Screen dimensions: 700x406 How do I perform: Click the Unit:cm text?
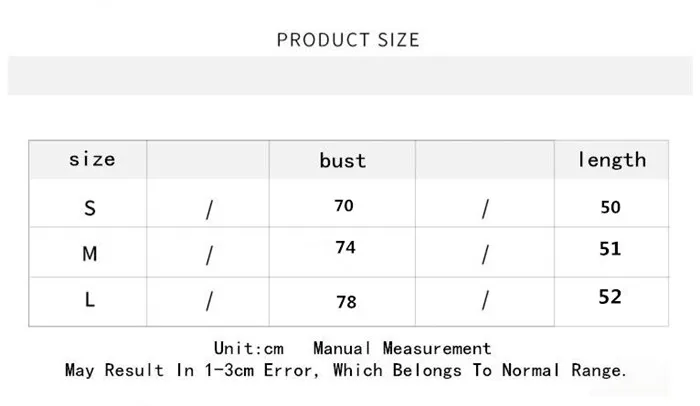pyautogui.click(x=249, y=348)
